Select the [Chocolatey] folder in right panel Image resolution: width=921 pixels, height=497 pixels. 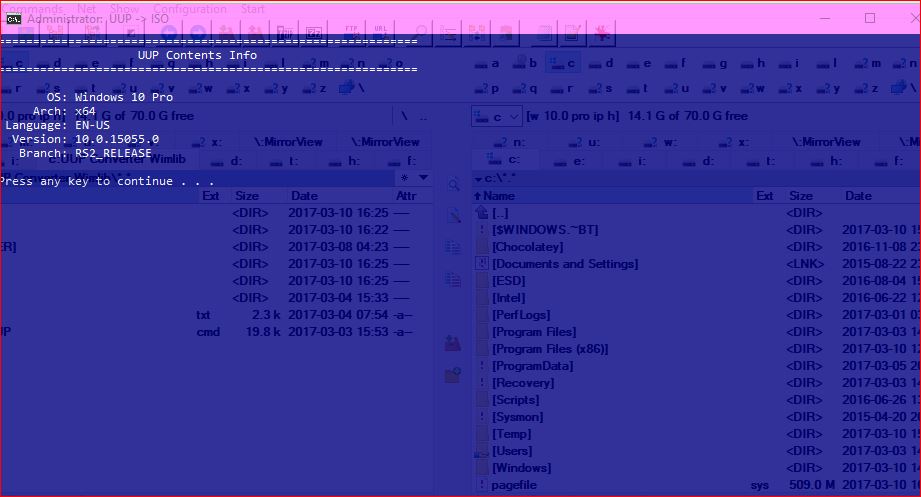point(527,247)
